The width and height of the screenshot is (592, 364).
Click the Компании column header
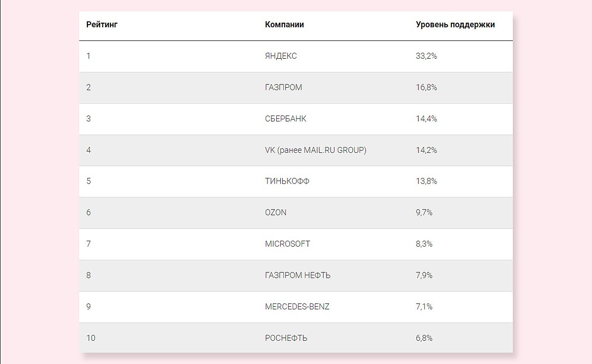click(x=284, y=25)
